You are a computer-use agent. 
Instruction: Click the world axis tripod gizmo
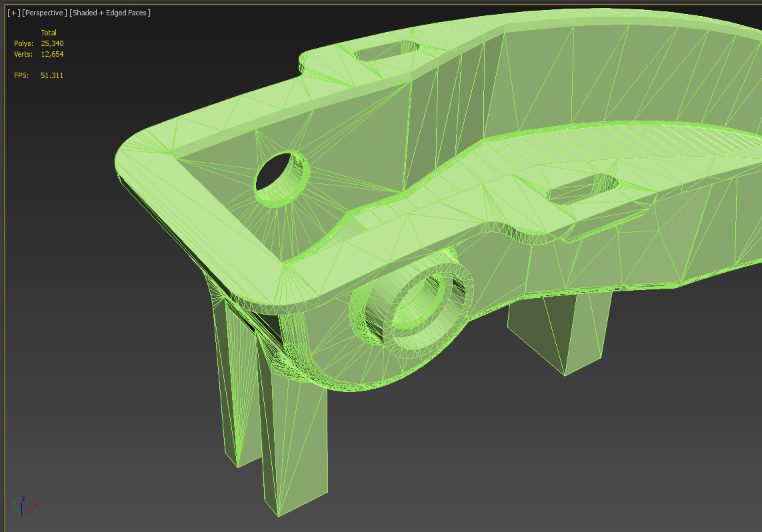[x=23, y=506]
